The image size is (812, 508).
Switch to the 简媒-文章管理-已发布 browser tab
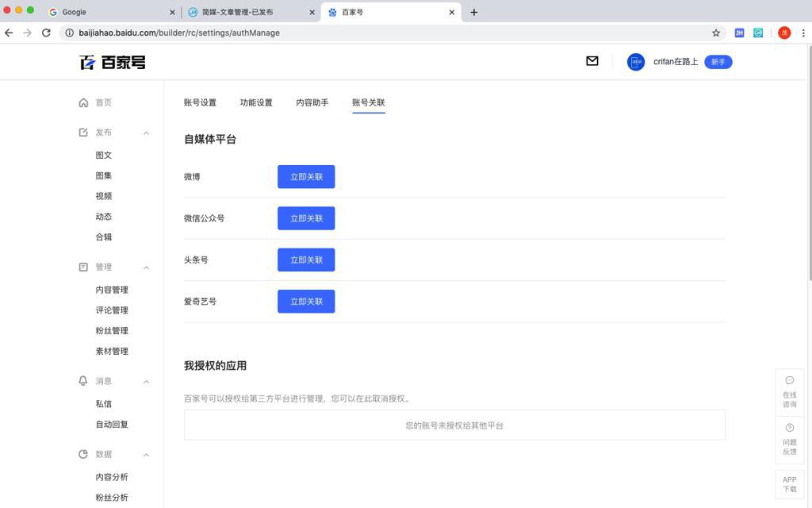pyautogui.click(x=251, y=12)
